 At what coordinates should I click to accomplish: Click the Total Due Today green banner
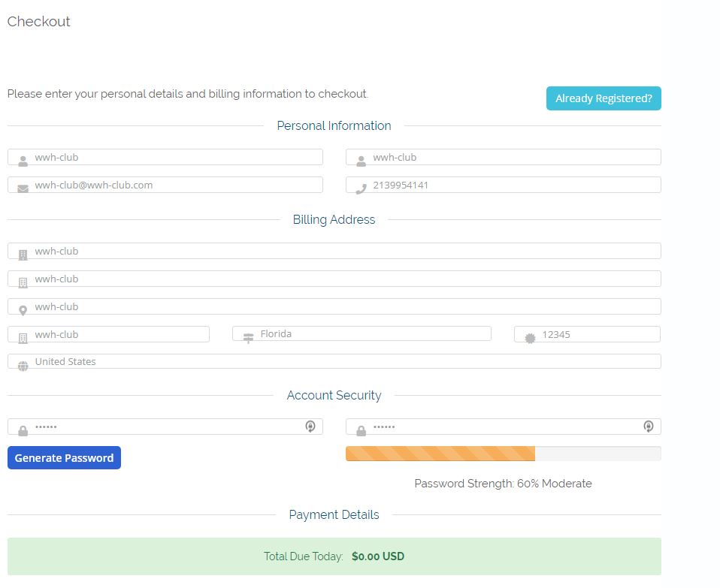[x=334, y=556]
